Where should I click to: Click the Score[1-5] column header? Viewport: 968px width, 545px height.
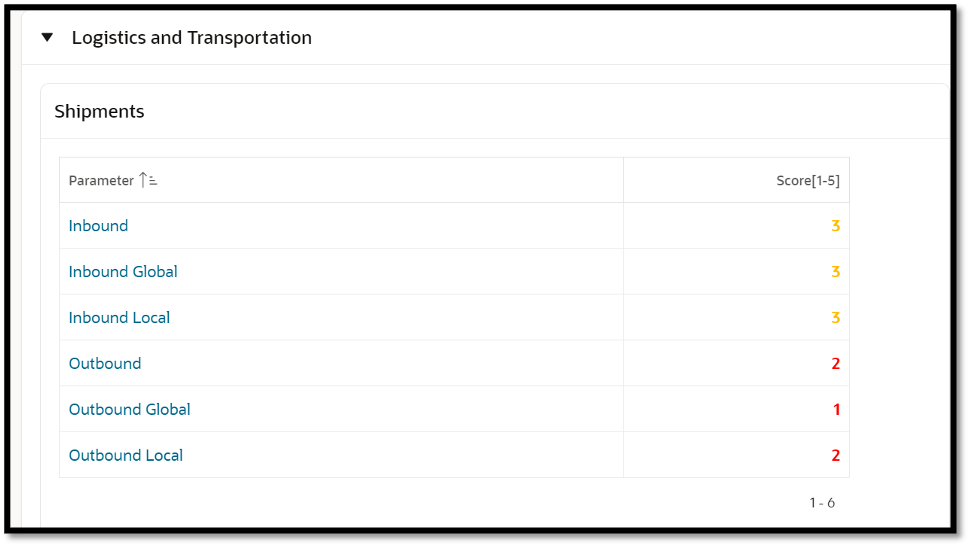(x=807, y=181)
